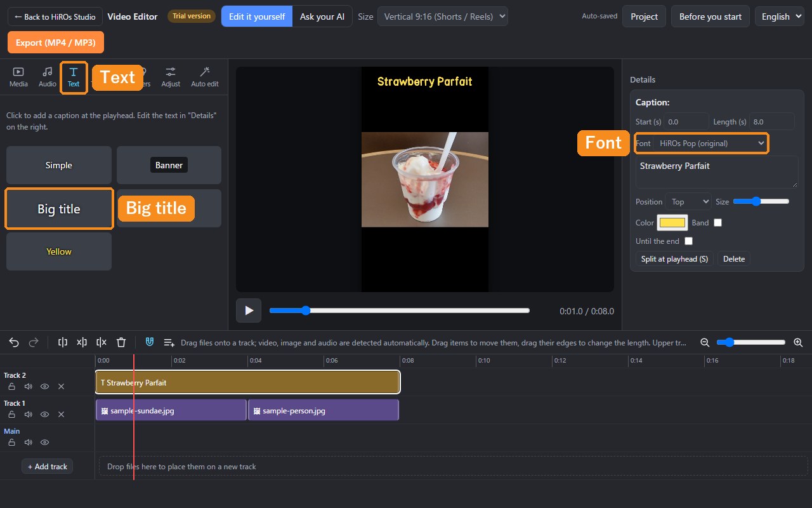Click the Export (MP4 / MP3) button
Image resolution: width=812 pixels, height=508 pixels.
(56, 43)
